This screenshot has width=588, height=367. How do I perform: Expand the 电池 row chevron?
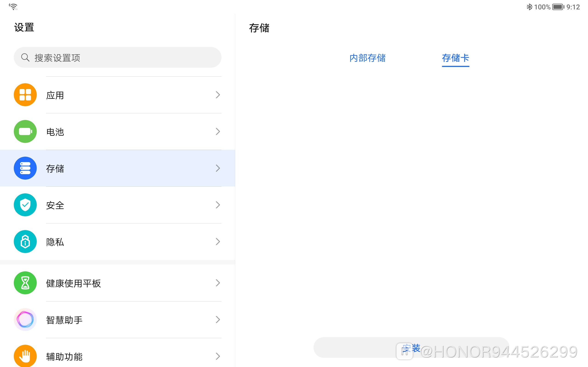[218, 131]
